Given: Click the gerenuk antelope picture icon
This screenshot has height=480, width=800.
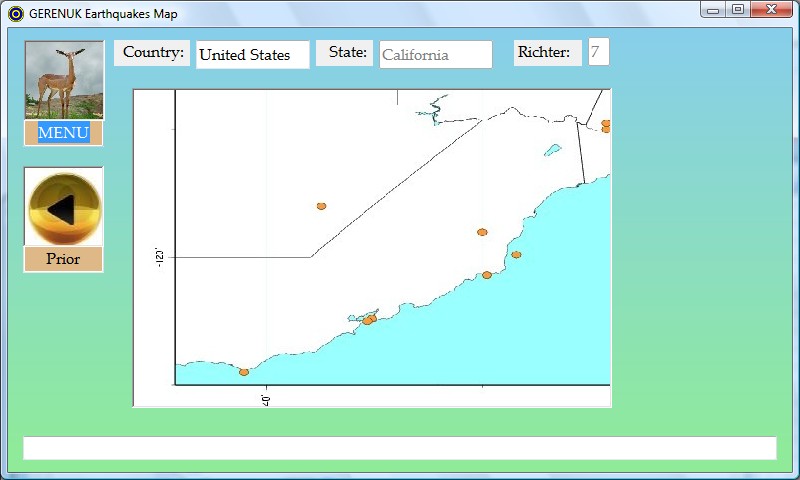Looking at the screenshot, I should (64, 80).
